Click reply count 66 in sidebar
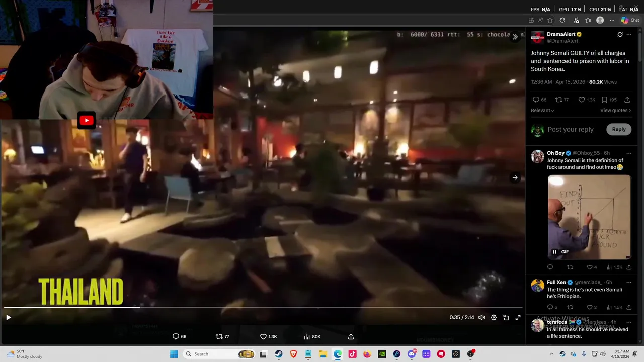 click(x=539, y=100)
